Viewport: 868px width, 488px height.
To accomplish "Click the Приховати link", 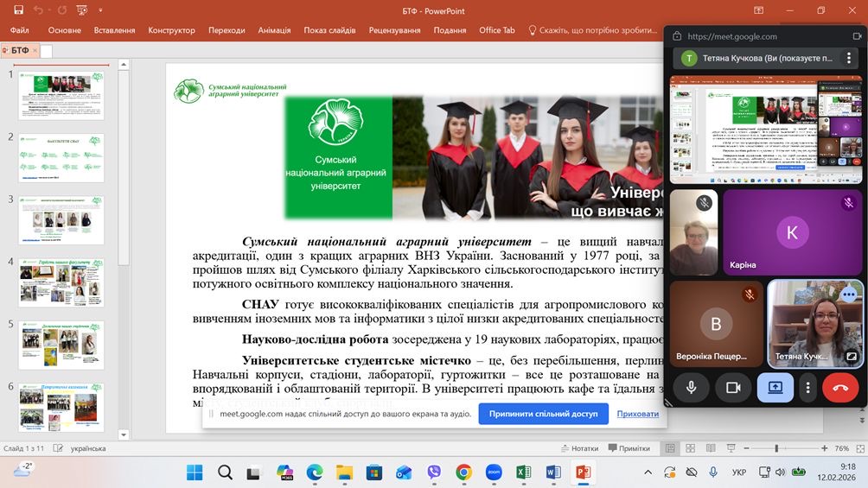I will pos(637,414).
